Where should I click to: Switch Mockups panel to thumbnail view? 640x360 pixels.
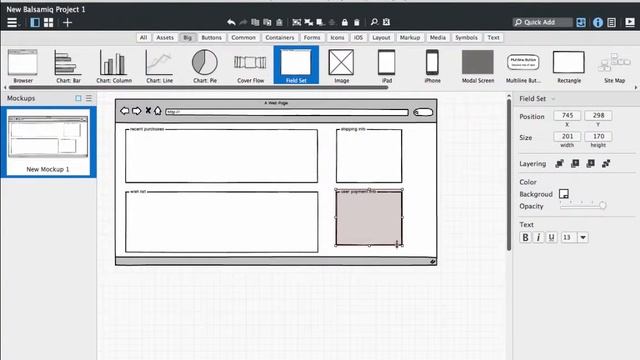(x=78, y=98)
